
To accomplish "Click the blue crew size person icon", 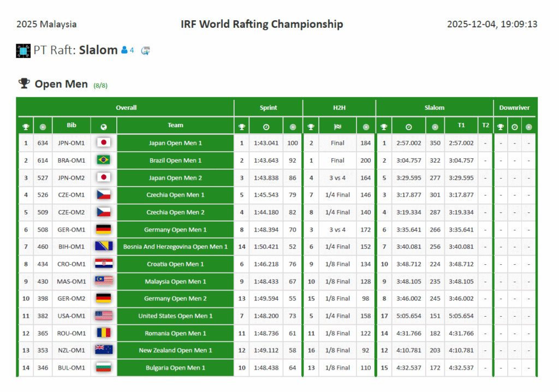I will (124, 50).
